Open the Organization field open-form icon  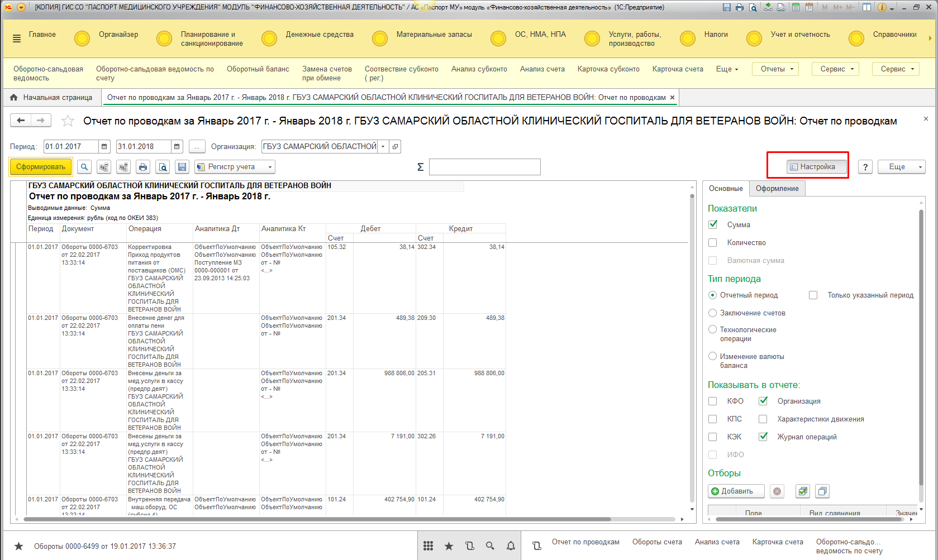coord(395,146)
